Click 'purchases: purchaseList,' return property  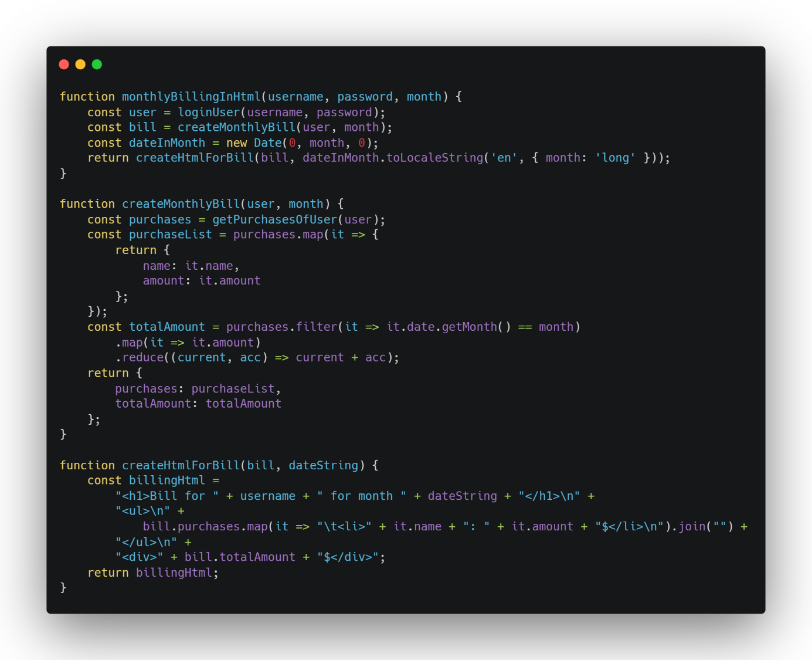click(198, 389)
